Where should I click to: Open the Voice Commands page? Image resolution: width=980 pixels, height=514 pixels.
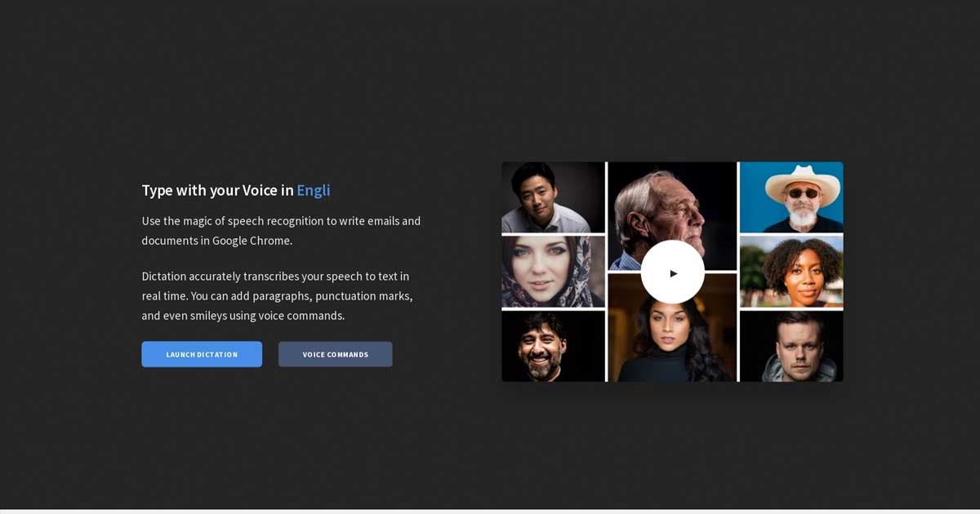[x=335, y=354]
